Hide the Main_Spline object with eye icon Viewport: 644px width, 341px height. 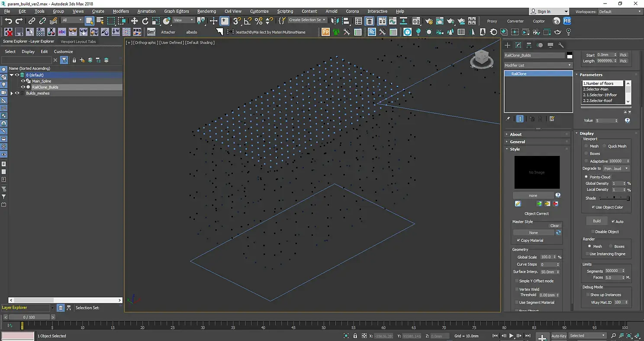23,81
